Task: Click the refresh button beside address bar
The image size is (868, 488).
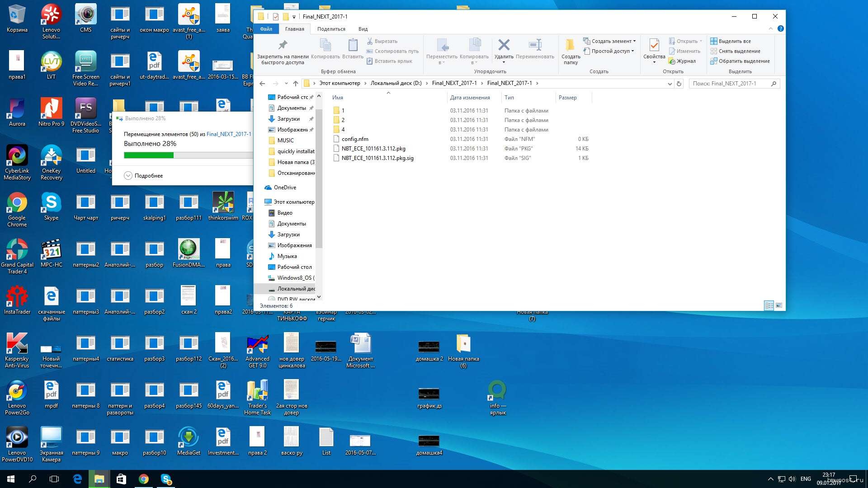Action: click(679, 84)
